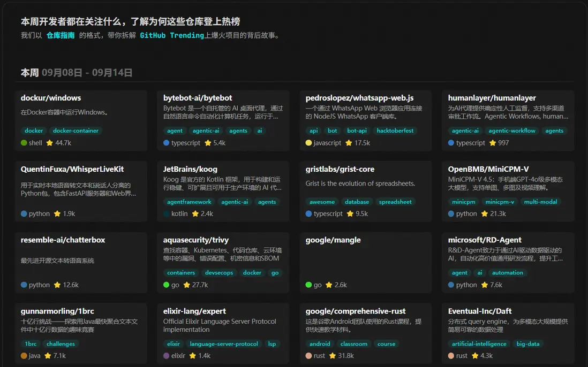Open the microsoft/RD-Agent repository
The image size is (588, 367).
coord(485,240)
